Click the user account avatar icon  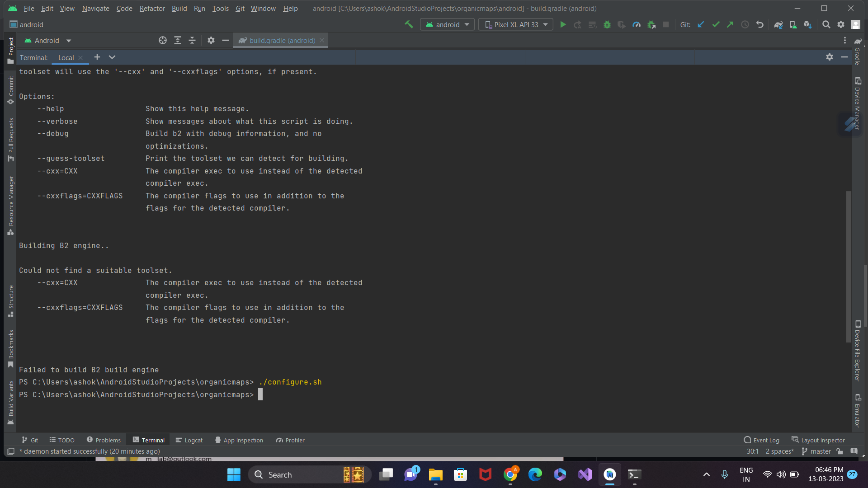[856, 24]
